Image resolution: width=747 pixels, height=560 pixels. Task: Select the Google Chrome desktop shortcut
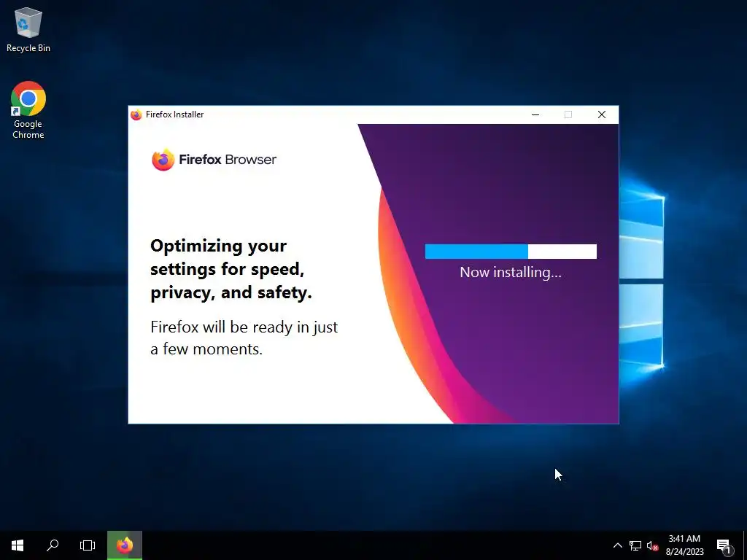tap(28, 110)
